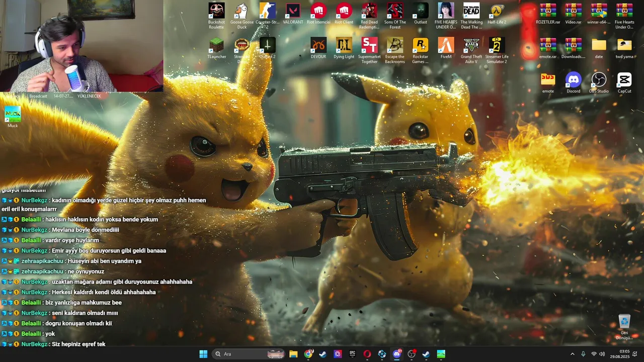Open the Geri Dönüşüm recycle bin
This screenshot has width=644, height=362.
624,327
